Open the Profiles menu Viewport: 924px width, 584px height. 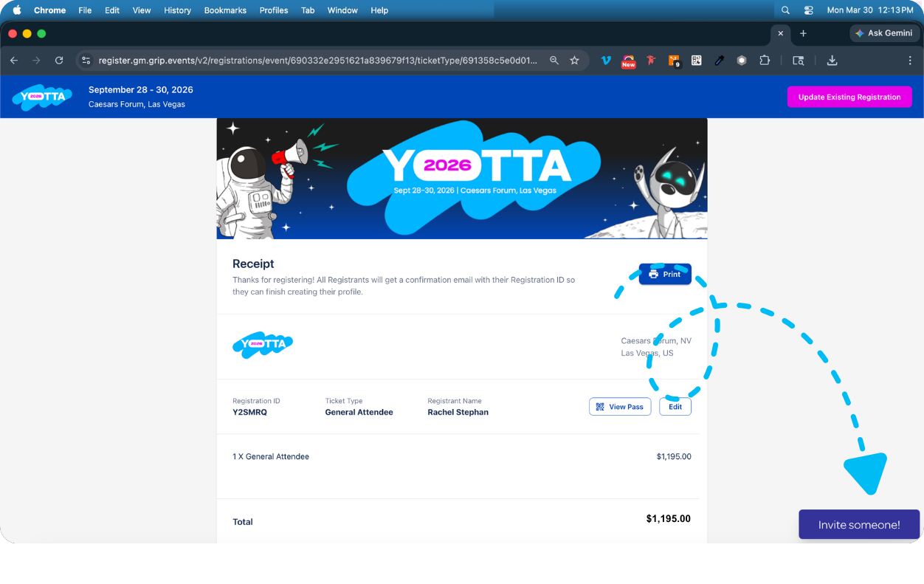point(274,10)
